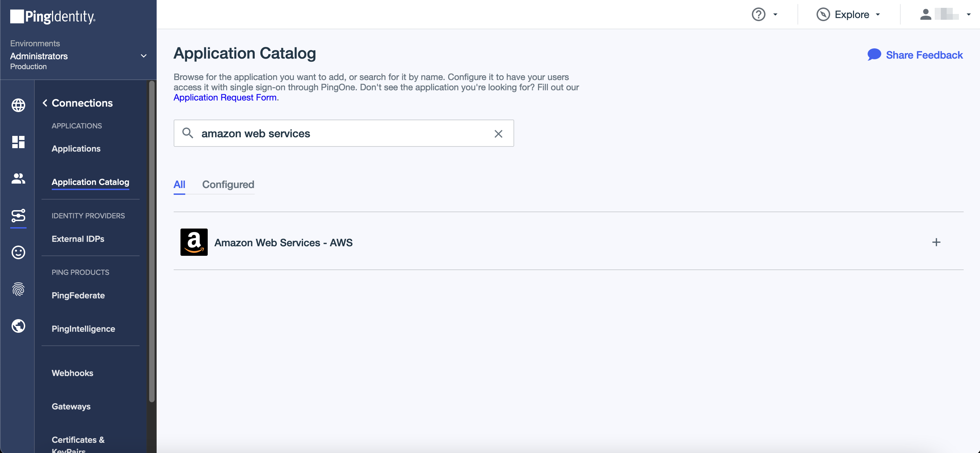This screenshot has height=453, width=980.
Task: Click the fingerprint security icon in the sidebar
Action: pyautogui.click(x=18, y=289)
